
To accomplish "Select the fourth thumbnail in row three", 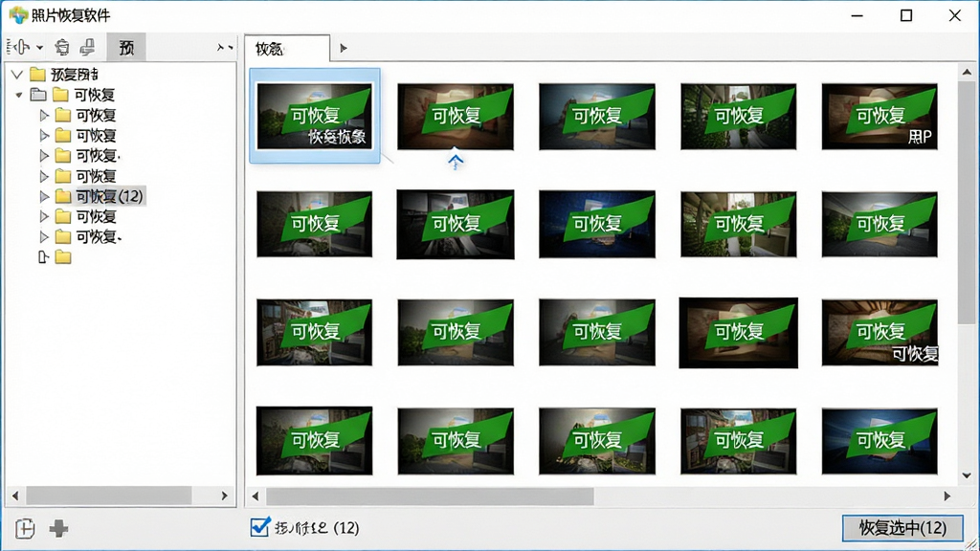I will (x=738, y=332).
